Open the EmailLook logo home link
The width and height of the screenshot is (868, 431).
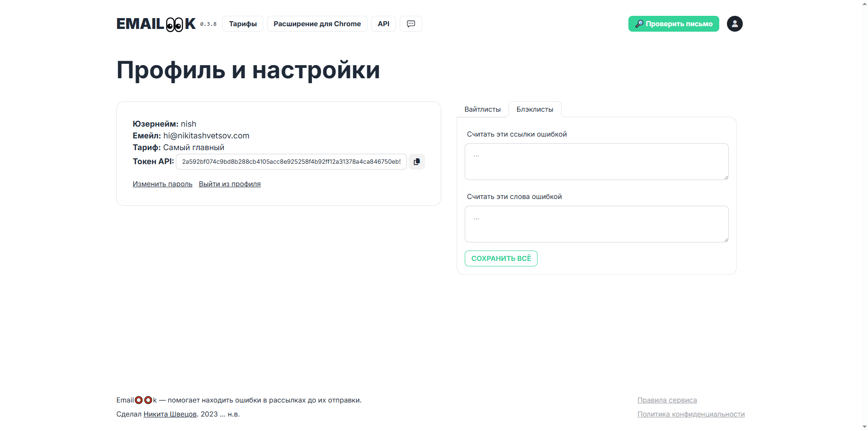[x=156, y=24]
